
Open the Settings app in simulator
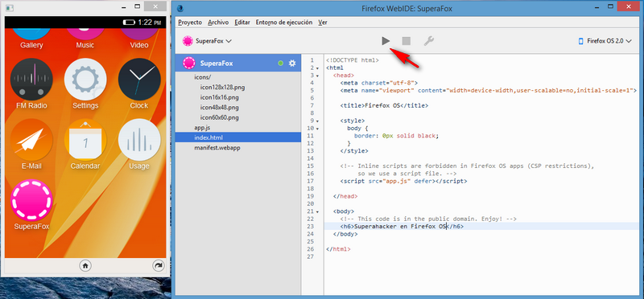pyautogui.click(x=85, y=79)
